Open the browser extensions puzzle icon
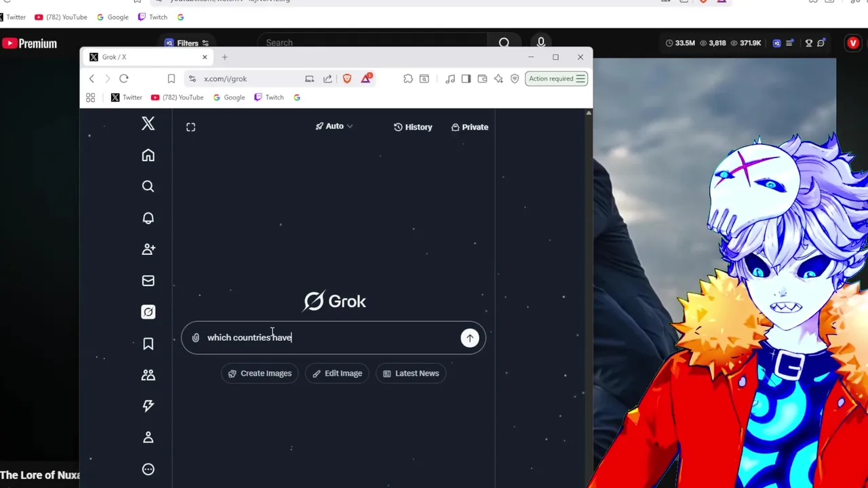 (408, 79)
